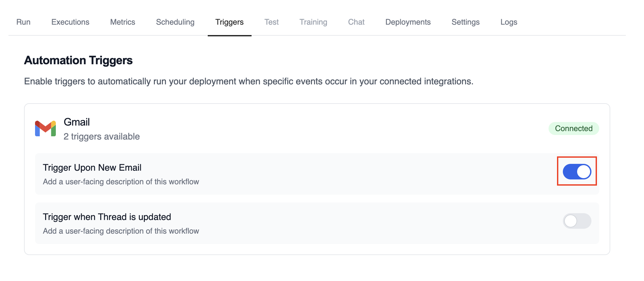Disable the Trigger Upon New Email toggle
Screen dimensions: 644x281
pyautogui.click(x=577, y=172)
